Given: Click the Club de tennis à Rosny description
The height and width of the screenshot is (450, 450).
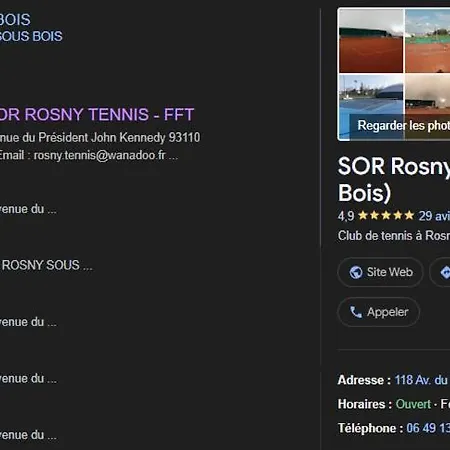Looking at the screenshot, I should click(394, 236).
